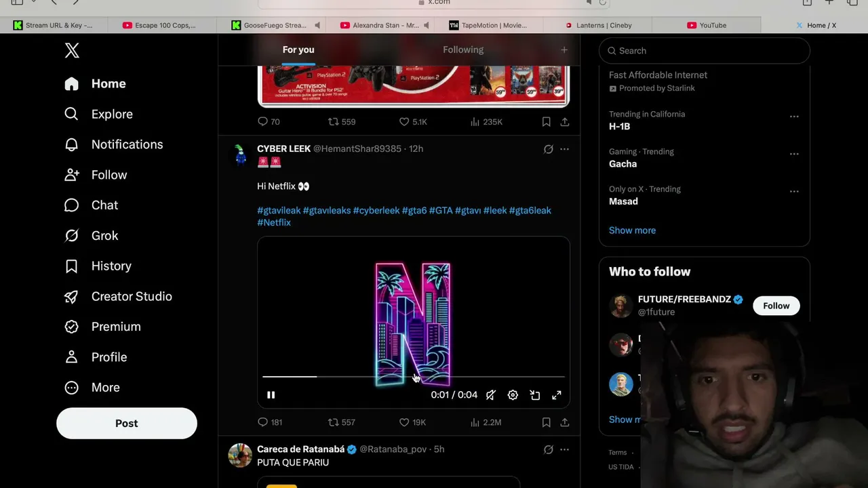This screenshot has width=868, height=488.
Task: Switch to Stream URL & Key browser tab
Action: click(x=53, y=25)
